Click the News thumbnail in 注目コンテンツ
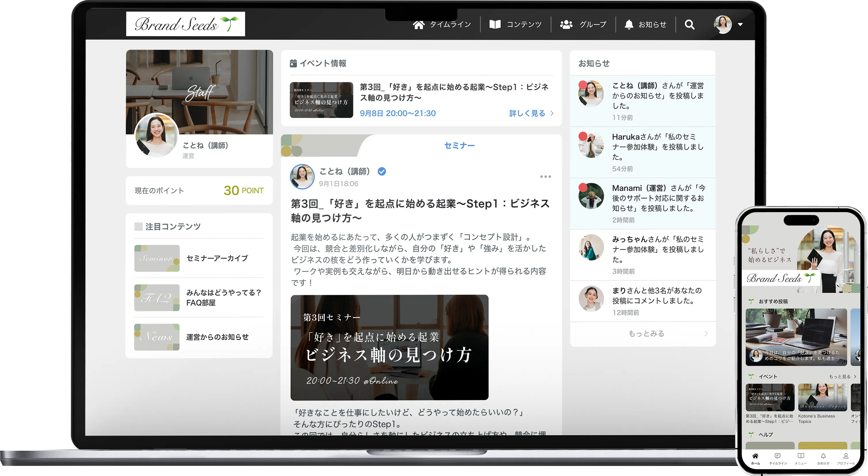The image size is (868, 476). (x=157, y=337)
